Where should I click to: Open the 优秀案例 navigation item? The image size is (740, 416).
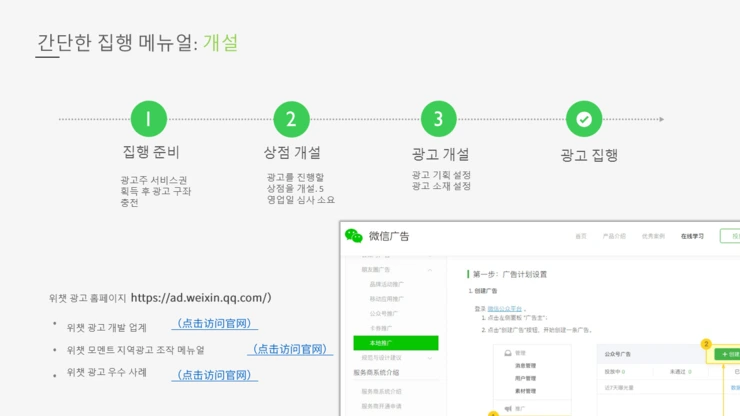[653, 236]
